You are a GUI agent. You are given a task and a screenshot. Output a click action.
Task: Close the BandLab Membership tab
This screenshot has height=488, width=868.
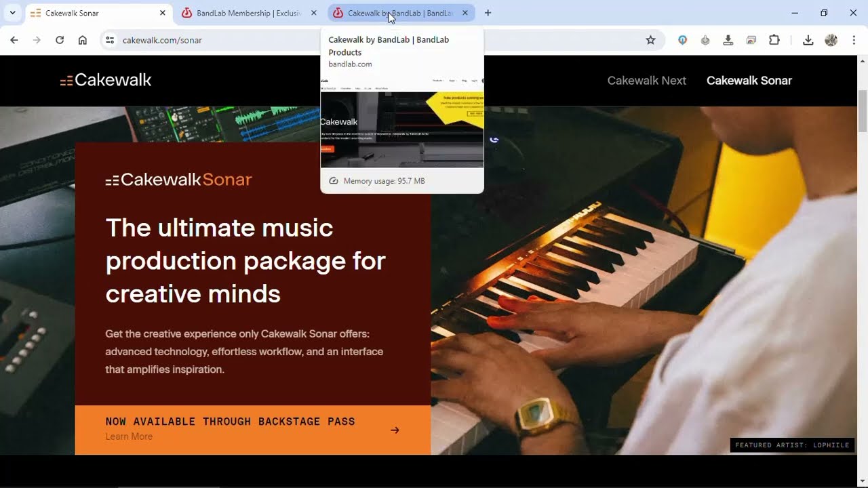click(x=313, y=13)
